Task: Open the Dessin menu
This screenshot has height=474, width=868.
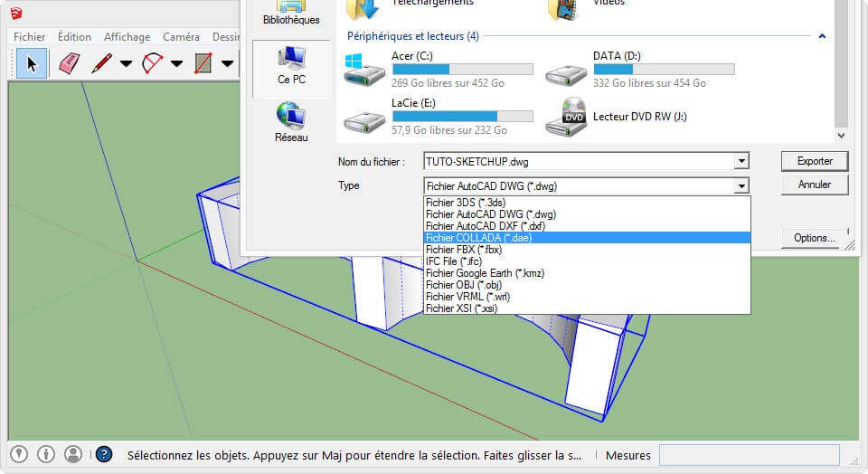Action: pos(226,36)
